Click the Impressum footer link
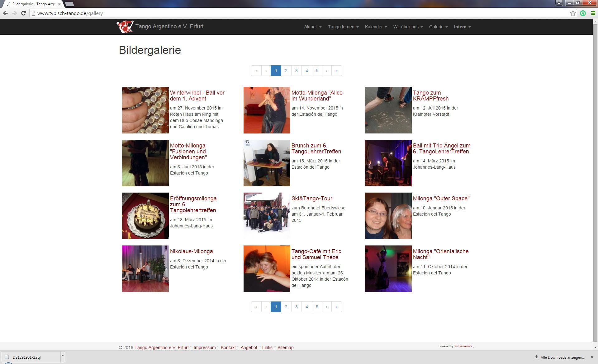 tap(204, 348)
